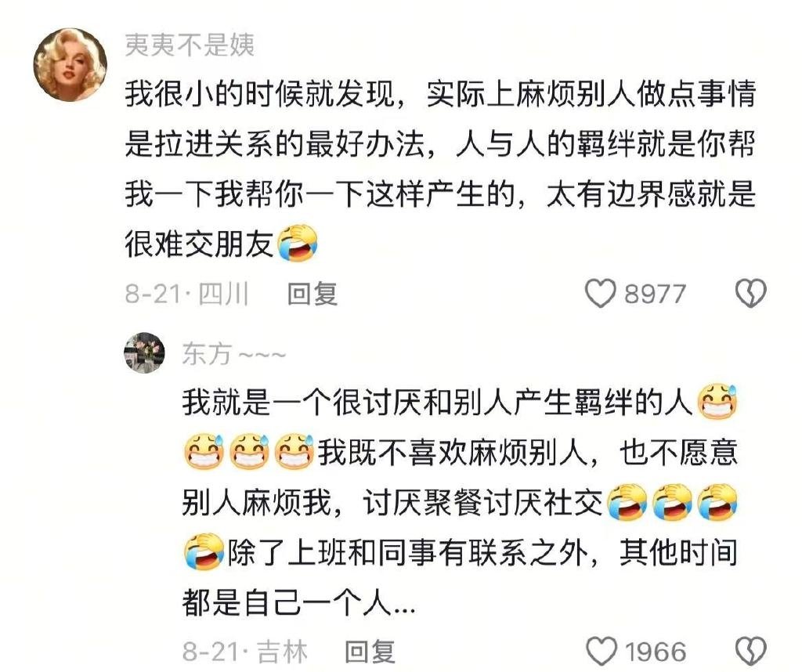802x672 pixels.
Task: Click the username 东方~~~
Action: (233, 354)
